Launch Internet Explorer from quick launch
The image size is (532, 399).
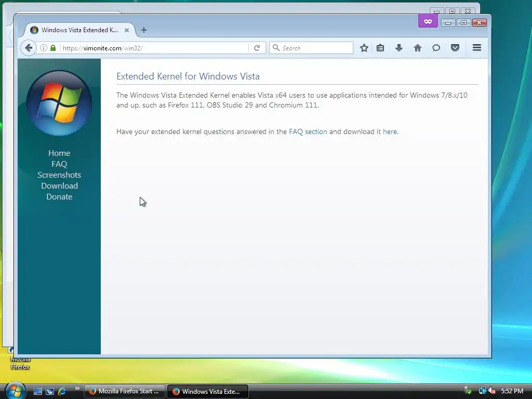pos(62,391)
